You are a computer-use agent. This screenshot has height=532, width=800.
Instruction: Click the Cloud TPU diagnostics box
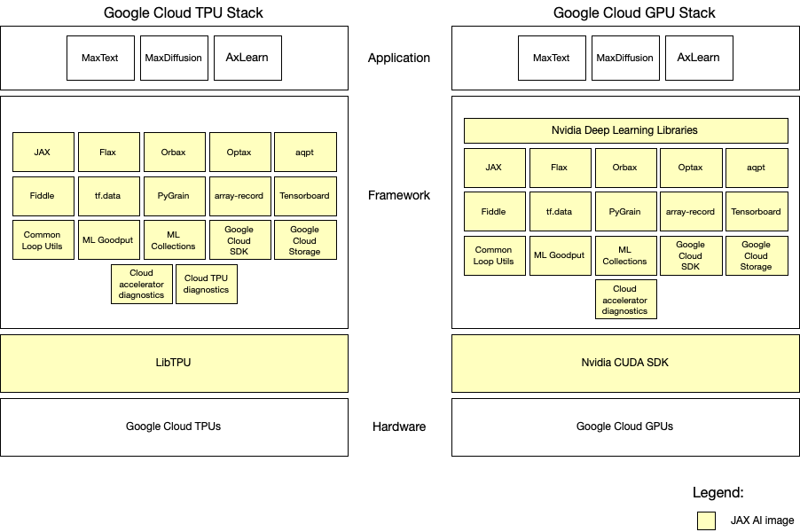pyautogui.click(x=207, y=284)
